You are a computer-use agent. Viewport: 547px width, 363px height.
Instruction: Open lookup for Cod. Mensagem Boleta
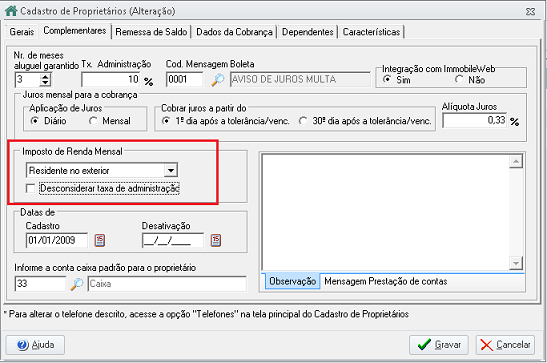[217, 80]
